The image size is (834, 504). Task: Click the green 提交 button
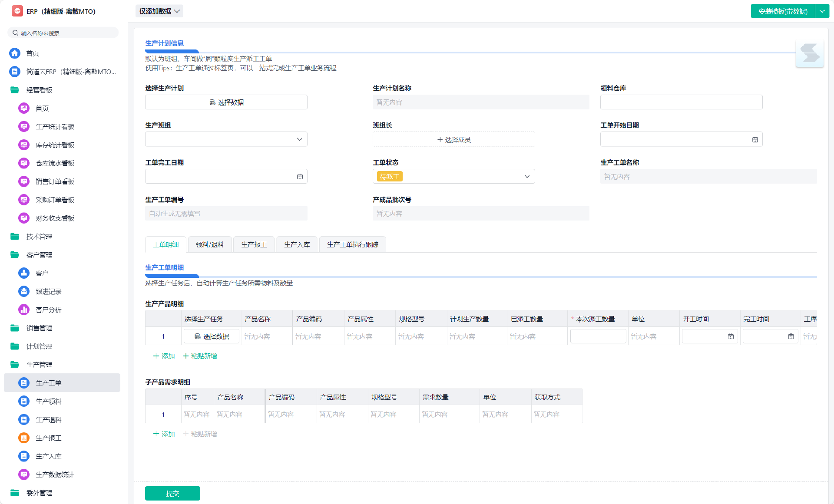172,493
